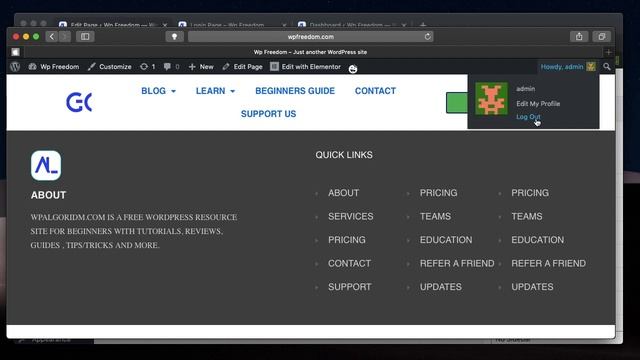Image resolution: width=640 pixels, height=360 pixels.
Task: Open the privacy shield icon in toolbar
Action: click(x=174, y=37)
